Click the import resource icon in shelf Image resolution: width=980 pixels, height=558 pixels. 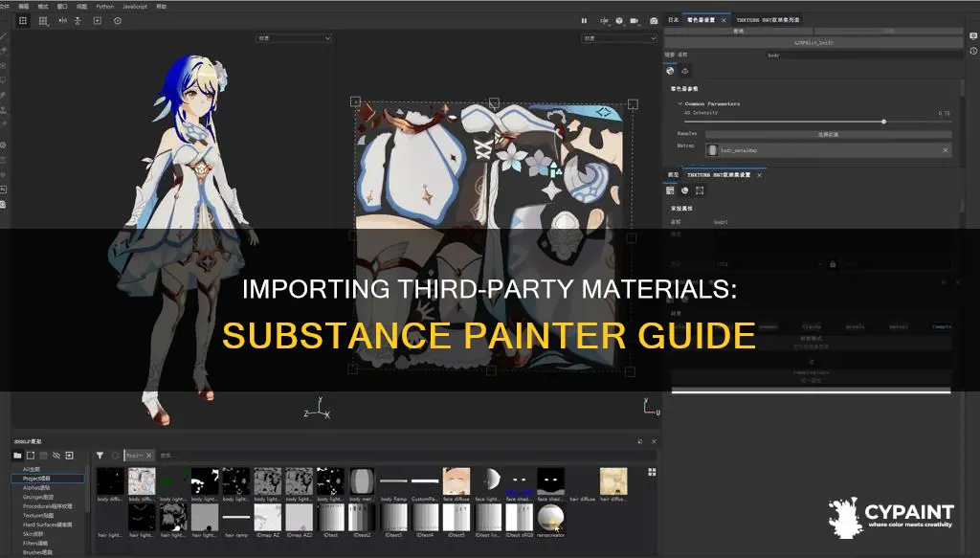pyautogui.click(x=69, y=456)
